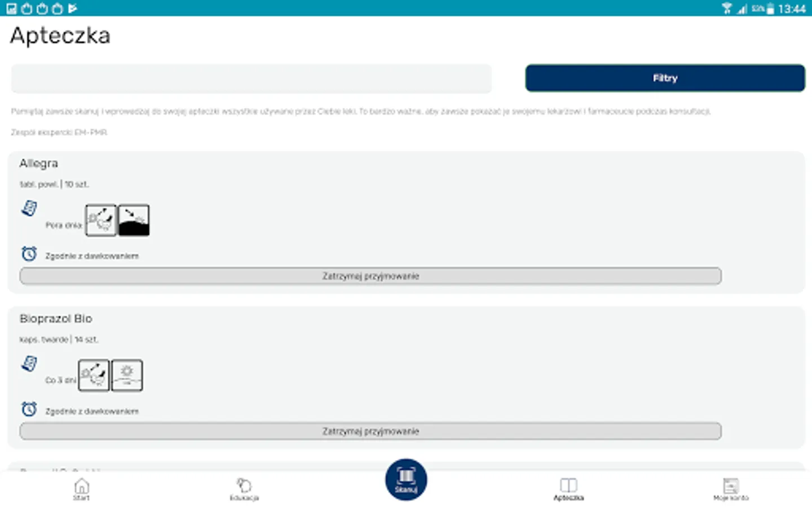Image resolution: width=812 pixels, height=508 pixels.
Task: Open the Allegra medicine title
Action: [x=39, y=163]
